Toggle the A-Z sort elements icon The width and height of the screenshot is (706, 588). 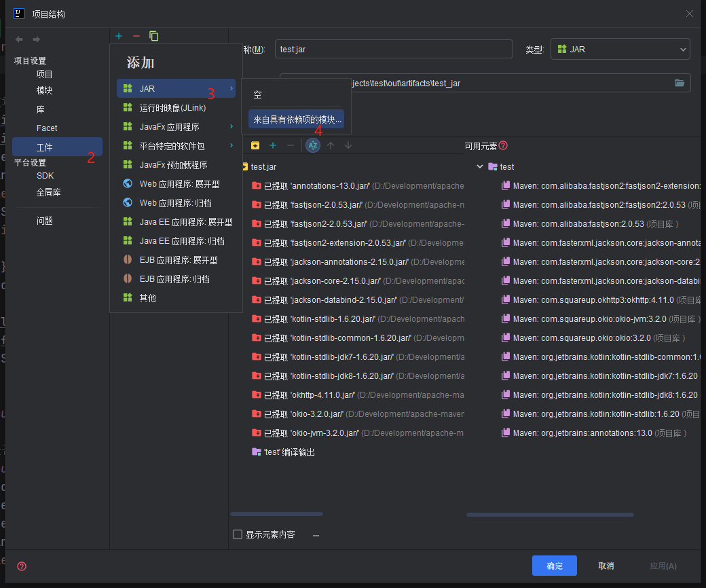[x=313, y=145]
